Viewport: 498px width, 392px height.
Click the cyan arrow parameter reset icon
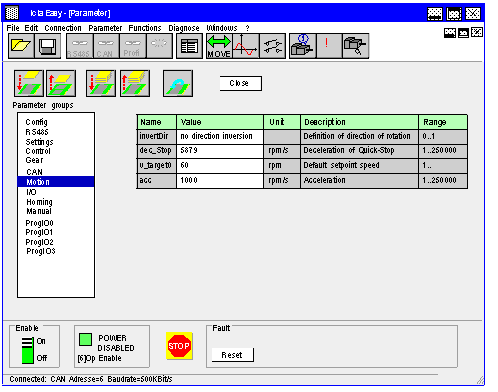tap(178, 83)
